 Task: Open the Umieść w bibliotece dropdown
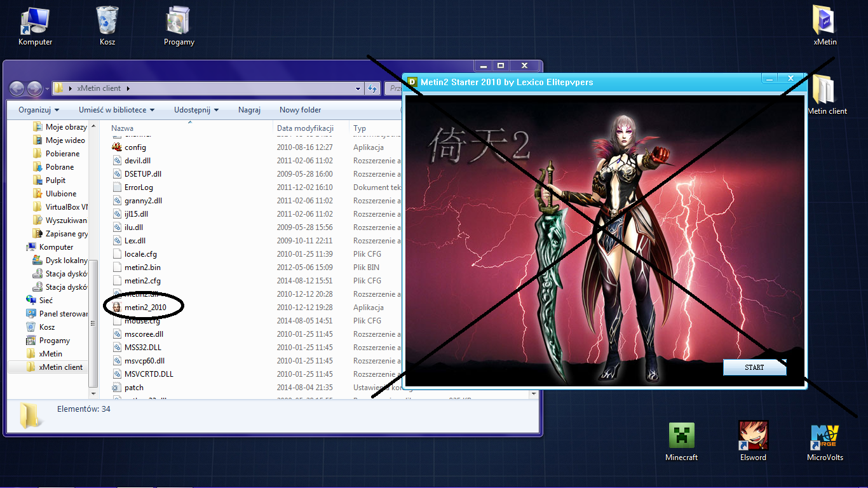[x=117, y=110]
